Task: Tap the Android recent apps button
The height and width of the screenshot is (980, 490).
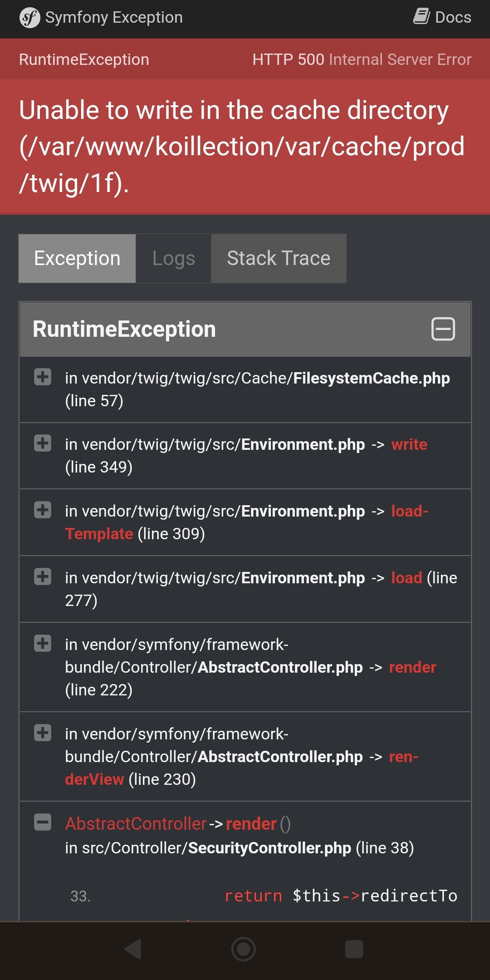Action: (354, 949)
